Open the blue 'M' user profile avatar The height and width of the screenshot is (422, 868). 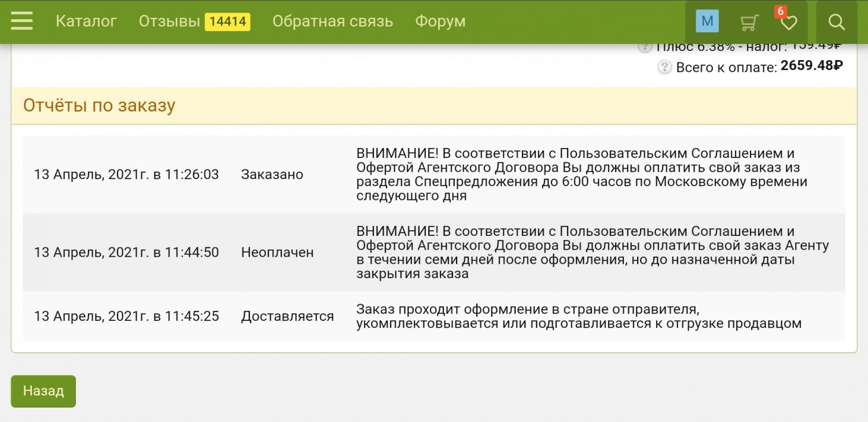(707, 22)
